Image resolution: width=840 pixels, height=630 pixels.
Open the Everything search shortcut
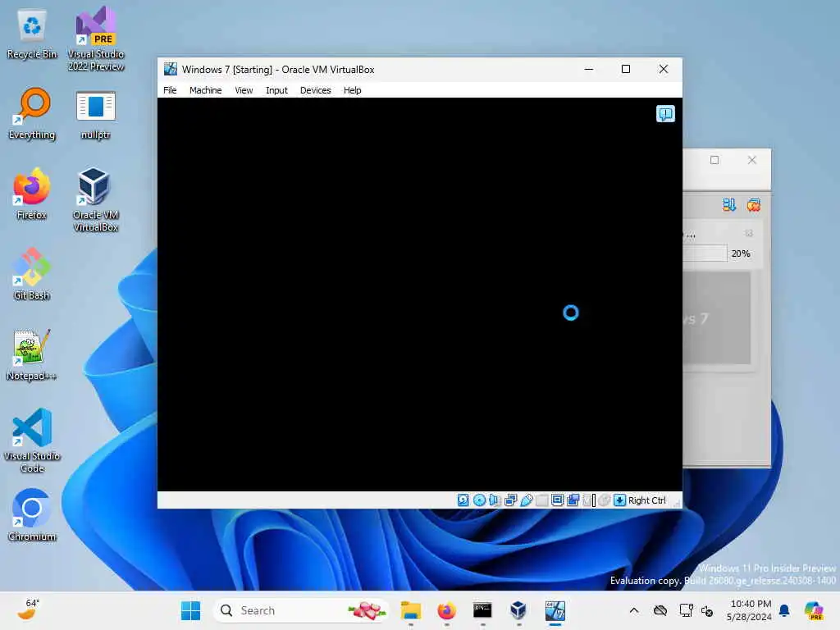tap(32, 114)
